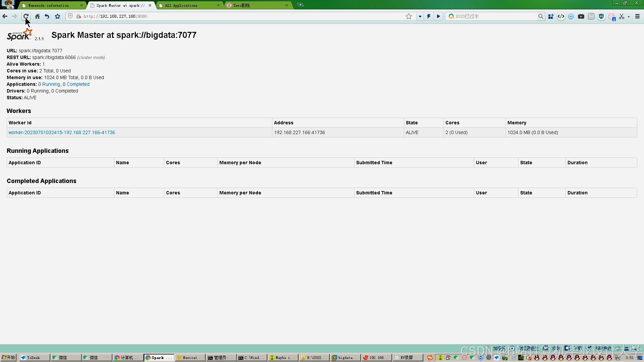Click the browser back arrow
Screen dimensions: 644x362
(x=5, y=16)
